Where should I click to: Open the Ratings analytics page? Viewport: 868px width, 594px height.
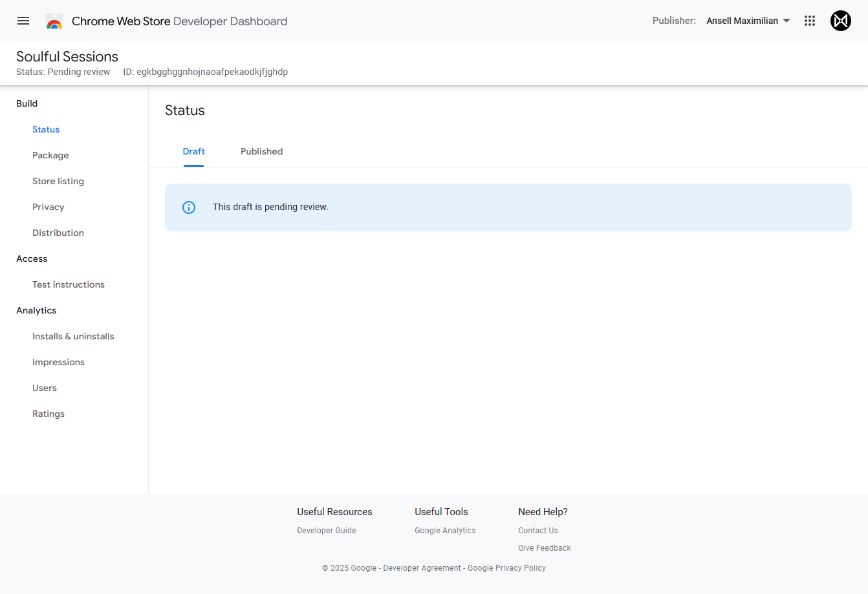tap(48, 414)
